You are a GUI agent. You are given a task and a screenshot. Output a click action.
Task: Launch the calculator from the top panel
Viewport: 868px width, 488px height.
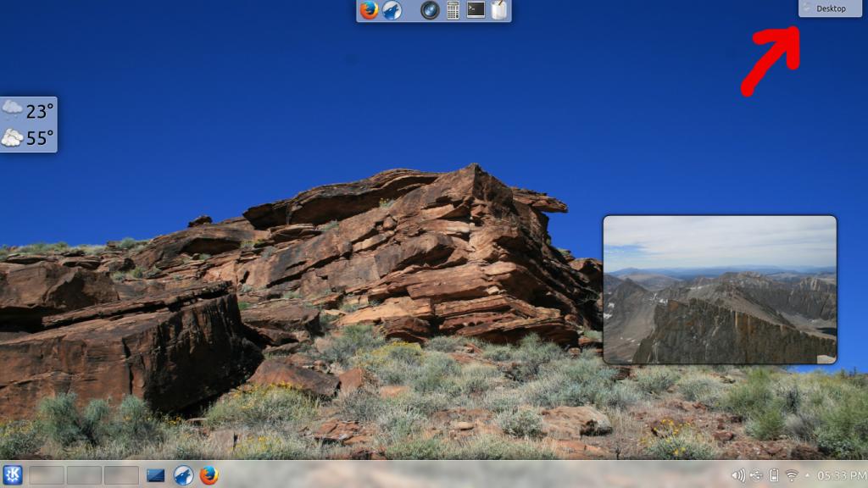click(453, 10)
